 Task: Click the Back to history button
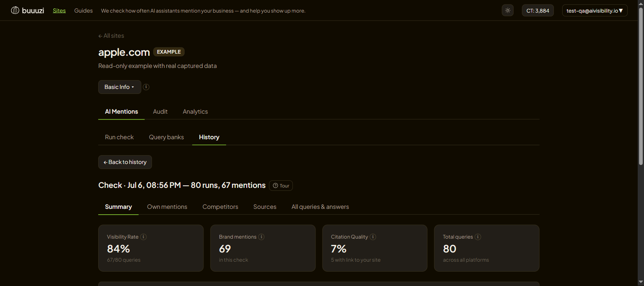125,162
